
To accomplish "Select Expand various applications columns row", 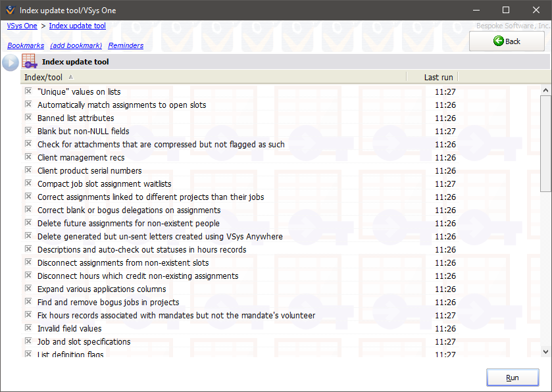I will pos(101,289).
